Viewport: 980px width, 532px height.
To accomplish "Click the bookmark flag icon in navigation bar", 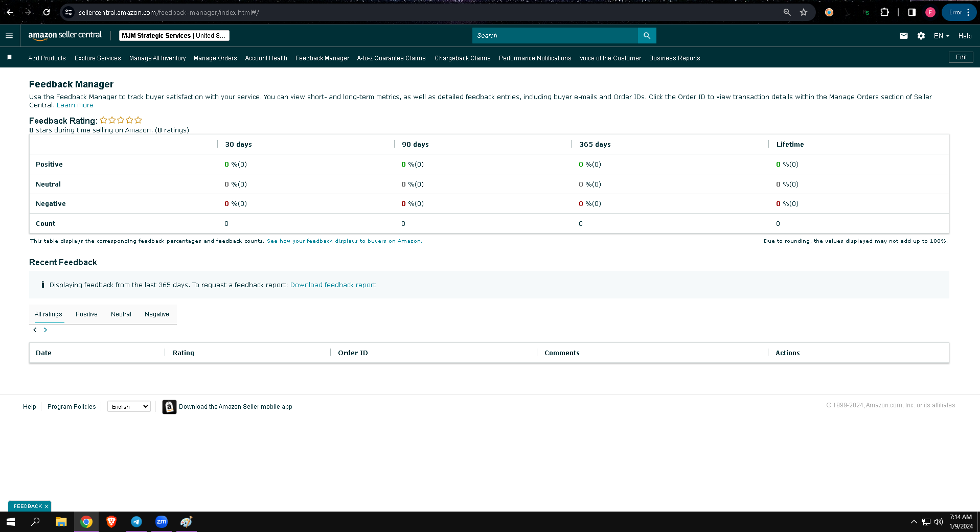I will click(9, 58).
